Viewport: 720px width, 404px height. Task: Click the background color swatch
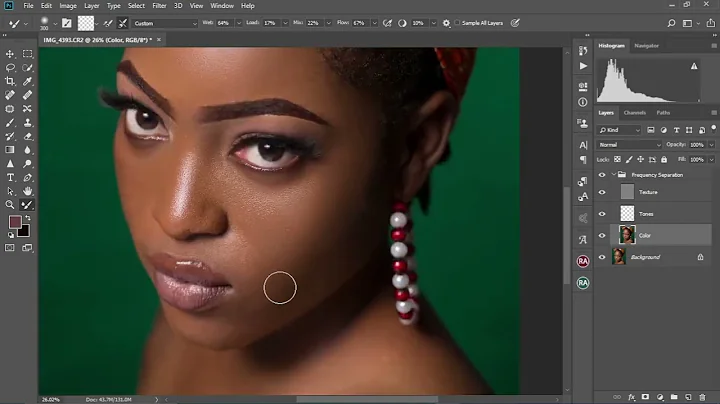[x=25, y=232]
